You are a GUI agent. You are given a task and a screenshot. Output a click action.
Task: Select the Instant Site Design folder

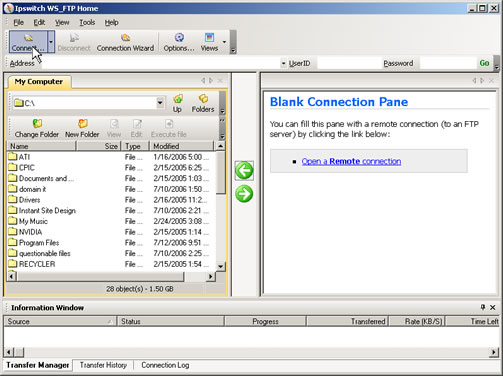coord(42,210)
